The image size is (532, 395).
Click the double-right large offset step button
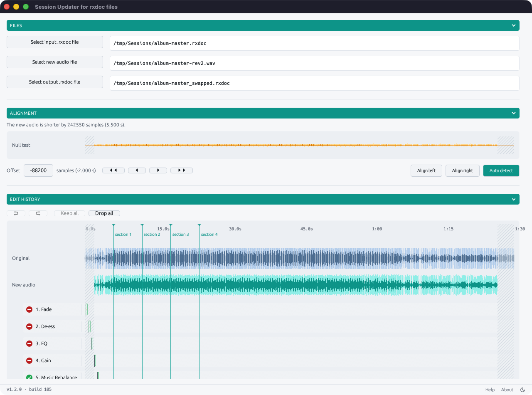pyautogui.click(x=182, y=170)
